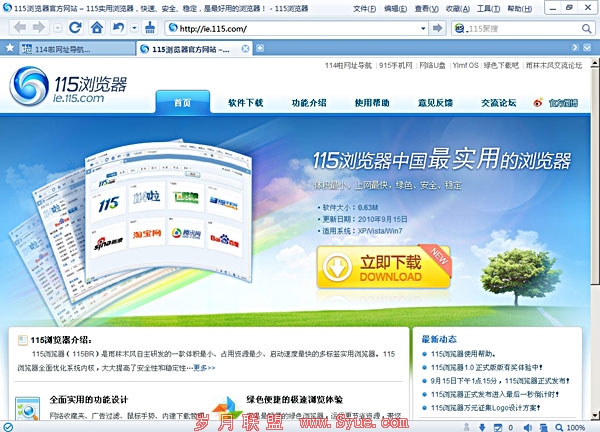The image size is (600, 432).
Task: Click the 绿色便捷的极速浏览体验 pinwheel icon
Action: tap(227, 408)
